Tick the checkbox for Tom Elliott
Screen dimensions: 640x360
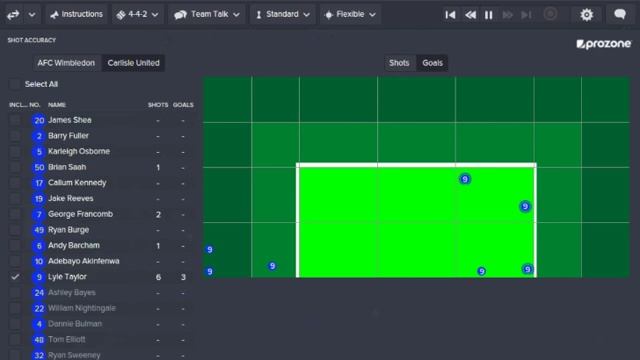pyautogui.click(x=15, y=339)
